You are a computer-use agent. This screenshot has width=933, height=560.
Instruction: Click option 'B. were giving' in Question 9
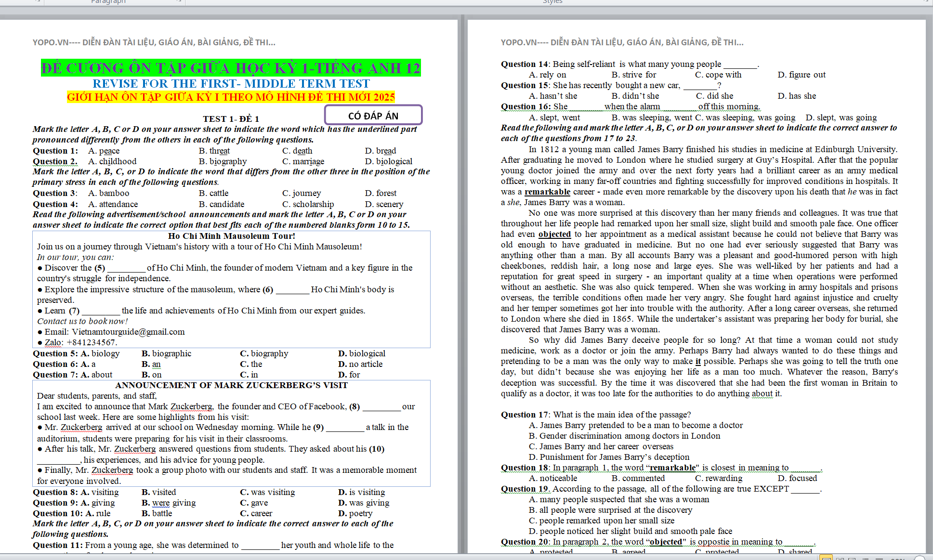pos(169,503)
